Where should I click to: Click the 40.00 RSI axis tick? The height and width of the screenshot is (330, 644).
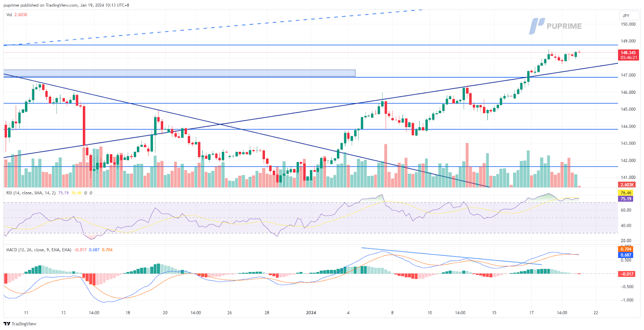(626, 226)
